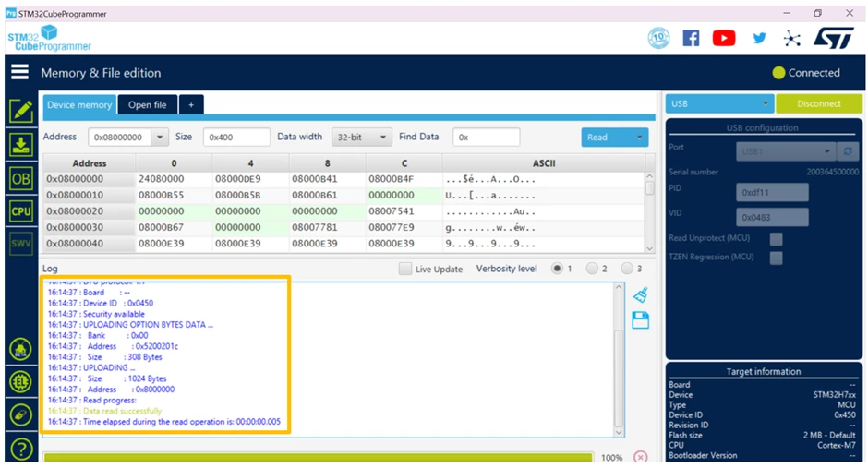The image size is (868, 468).
Task: Enable the Live Update checkbox
Action: [405, 269]
